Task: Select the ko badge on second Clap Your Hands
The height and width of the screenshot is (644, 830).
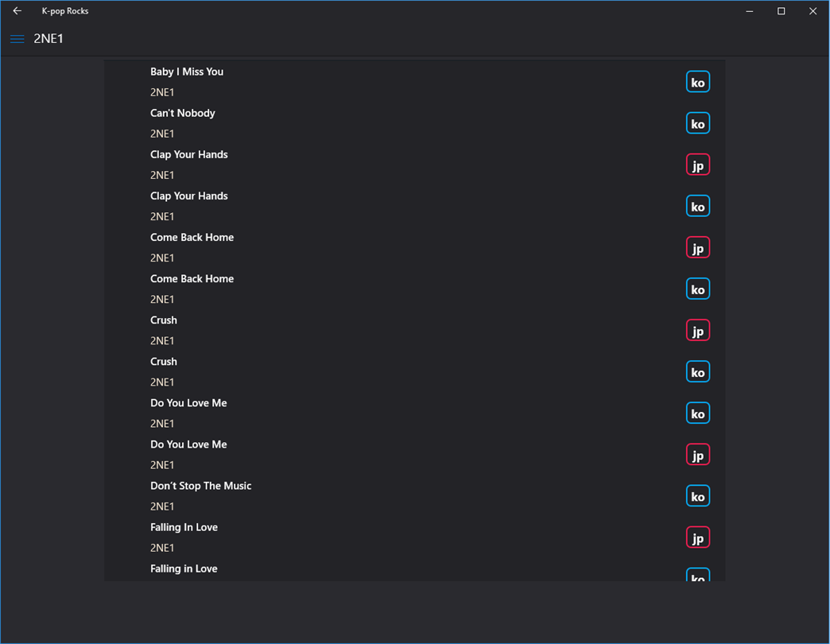Action: click(698, 207)
